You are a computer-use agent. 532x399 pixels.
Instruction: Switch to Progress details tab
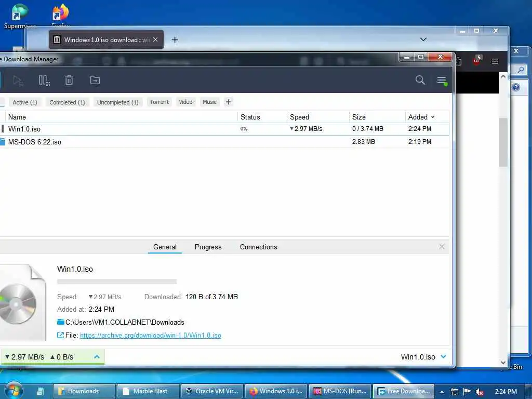[208, 247]
